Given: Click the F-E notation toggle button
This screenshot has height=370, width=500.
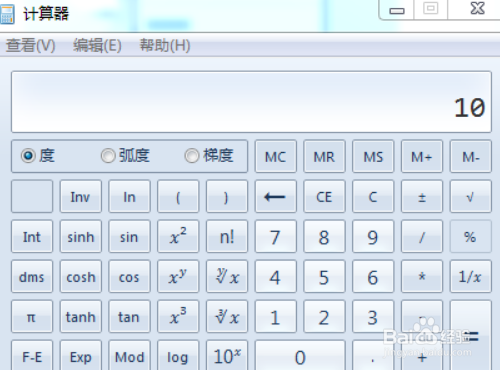Looking at the screenshot, I should [32, 355].
